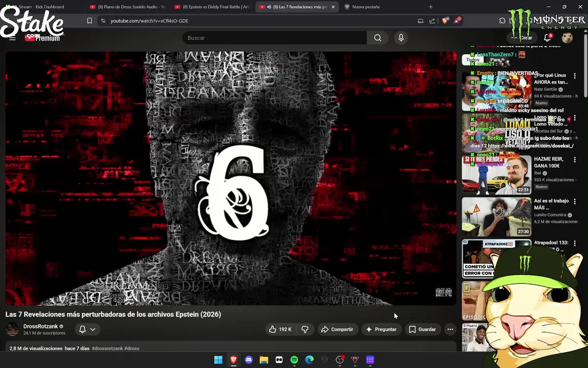This screenshot has width=588, height=368.
Task: Open the options menu for Así es el trabajo video
Action: pyautogui.click(x=575, y=201)
